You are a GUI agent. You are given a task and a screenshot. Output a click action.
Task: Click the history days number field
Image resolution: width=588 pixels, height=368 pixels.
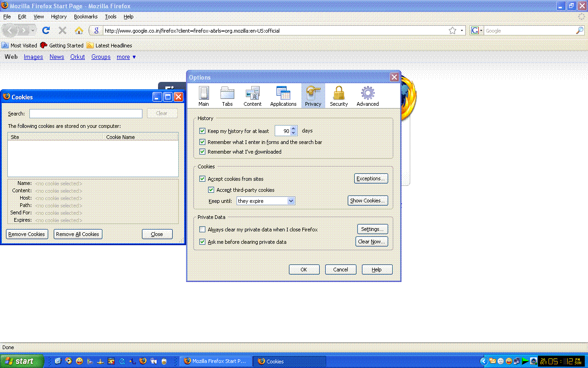[x=283, y=131]
